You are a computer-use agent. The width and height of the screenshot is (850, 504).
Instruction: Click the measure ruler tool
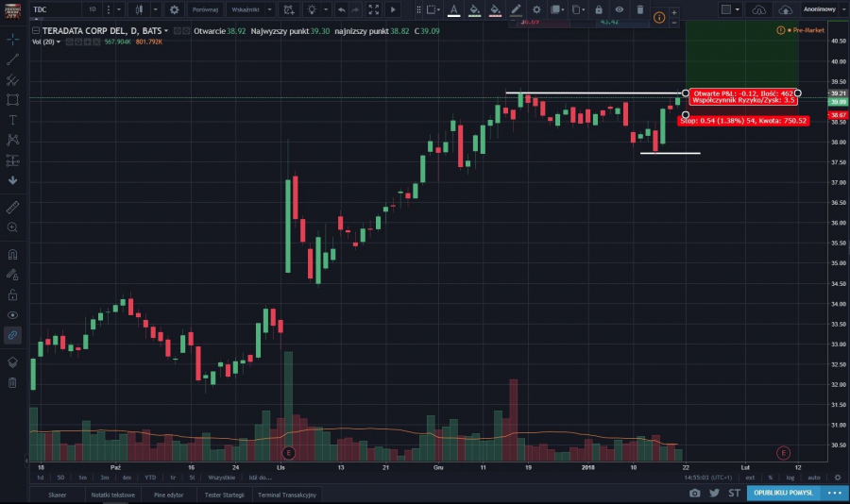tap(12, 206)
